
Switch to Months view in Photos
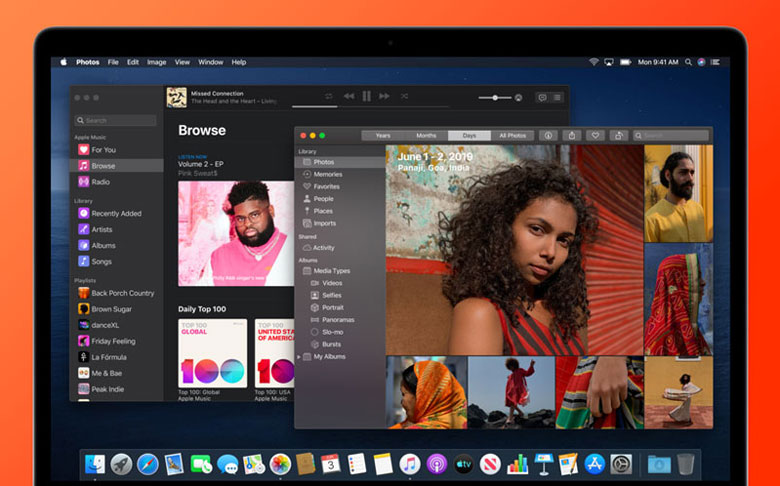(426, 135)
